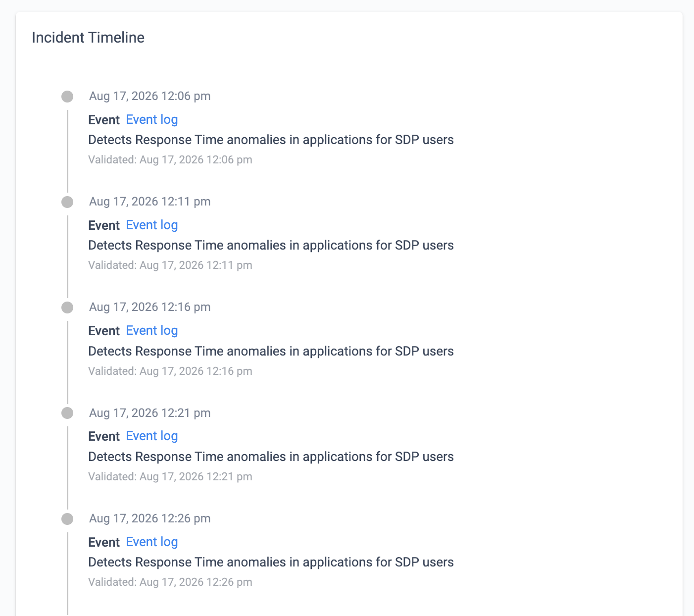Screen dimensions: 694x616
Task: Open the Event log link for 12:21 pm
Action: (152, 436)
